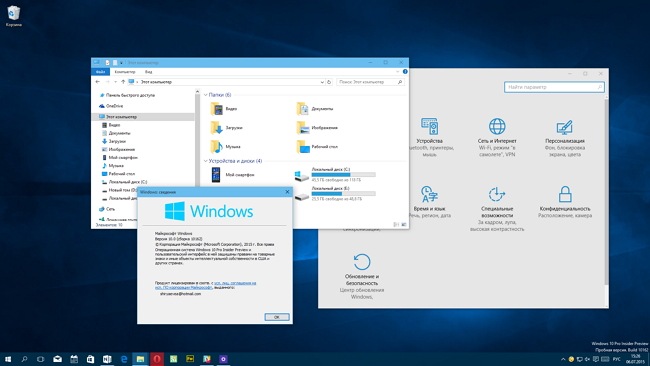650x366 pixels.
Task: Open the Загрузки folder icon
Action: pos(217,128)
